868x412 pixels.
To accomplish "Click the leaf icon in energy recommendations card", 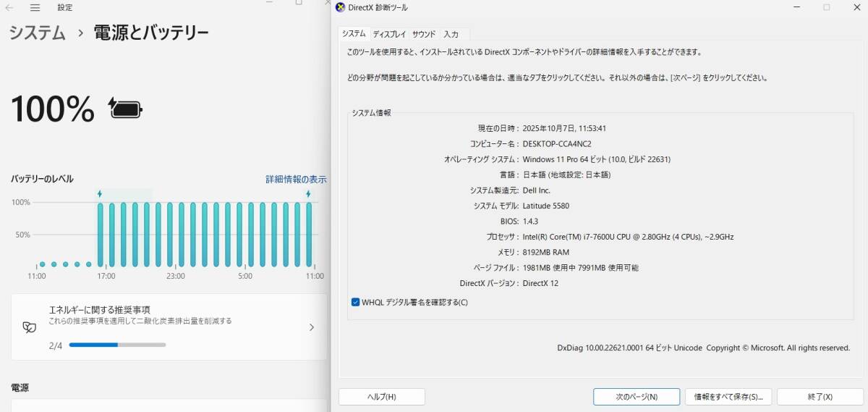I will [x=30, y=327].
